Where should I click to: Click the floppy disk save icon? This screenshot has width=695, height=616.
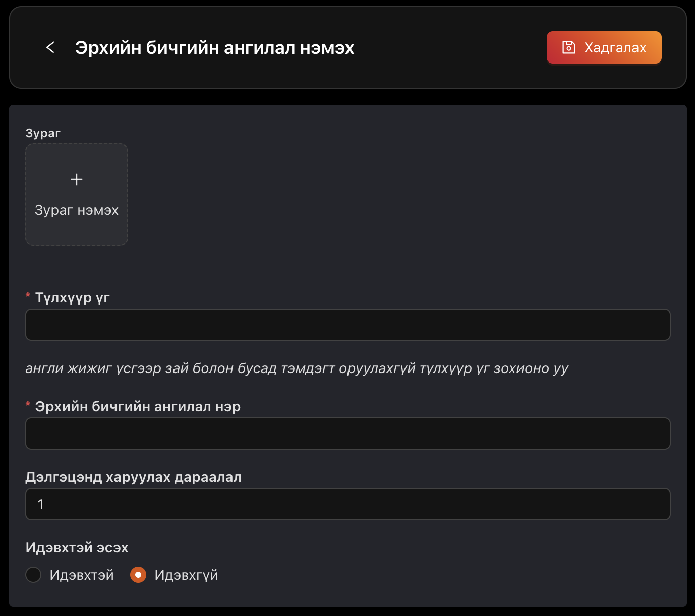(569, 47)
